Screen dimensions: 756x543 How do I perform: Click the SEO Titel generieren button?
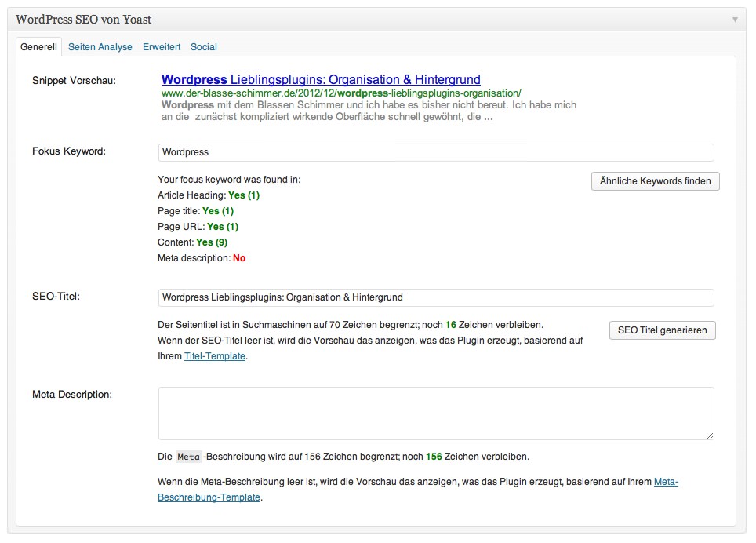(x=663, y=330)
